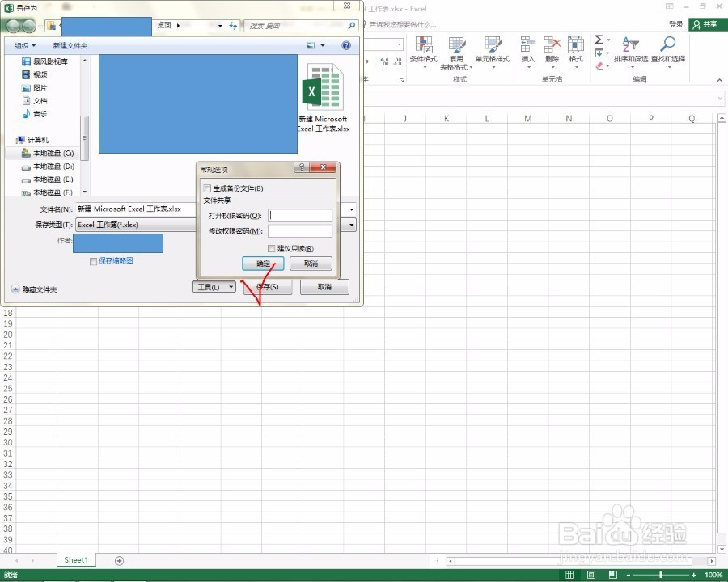The width and height of the screenshot is (728, 582).
Task: Go back in the Save As dialog
Action: point(13,26)
